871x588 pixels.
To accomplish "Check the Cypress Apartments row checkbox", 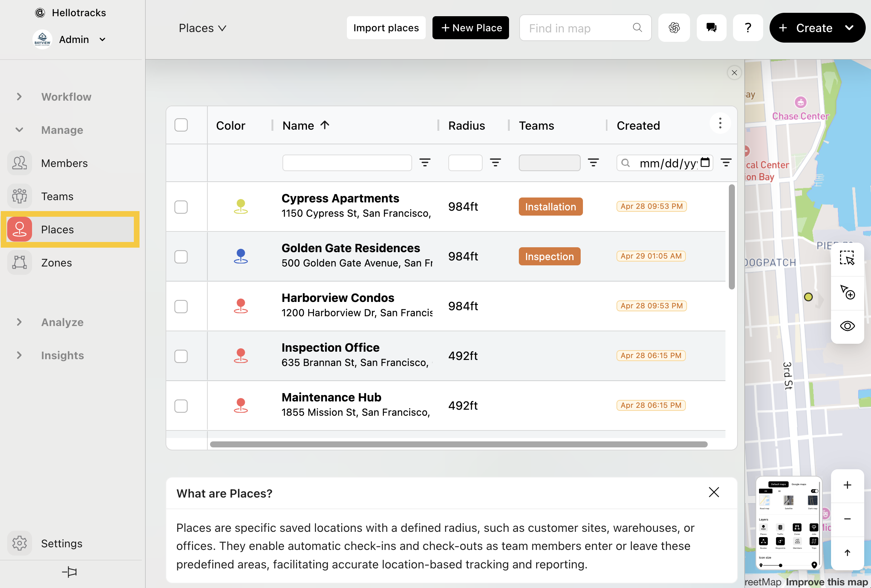I will pos(181,207).
